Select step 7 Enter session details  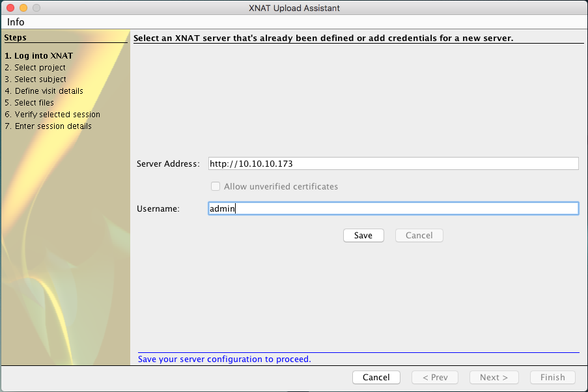(x=48, y=126)
